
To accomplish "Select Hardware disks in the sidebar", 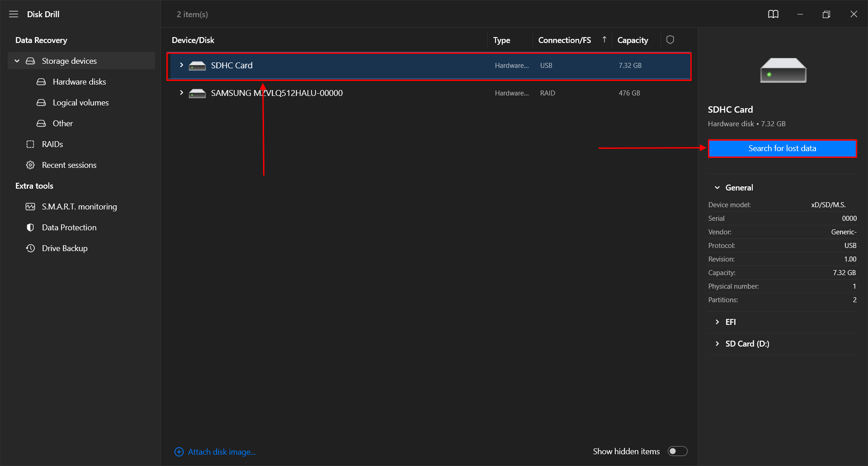I will pyautogui.click(x=79, y=81).
